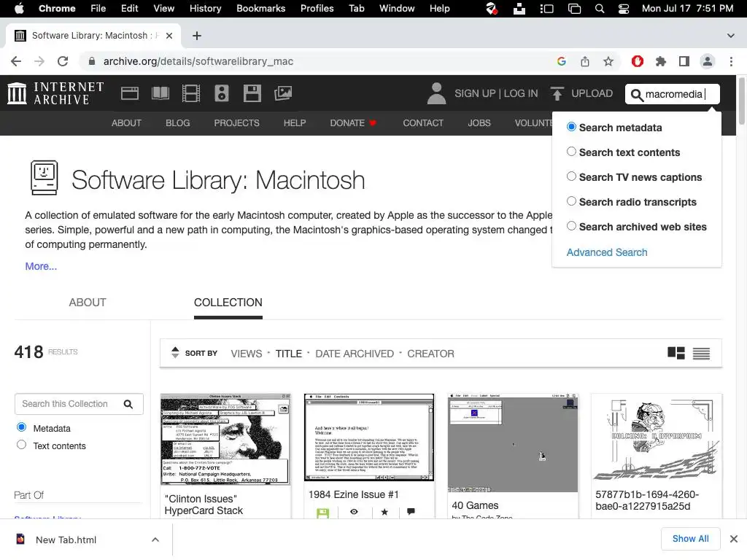
Task: Select Metadata radio under collection search
Action: [21, 427]
